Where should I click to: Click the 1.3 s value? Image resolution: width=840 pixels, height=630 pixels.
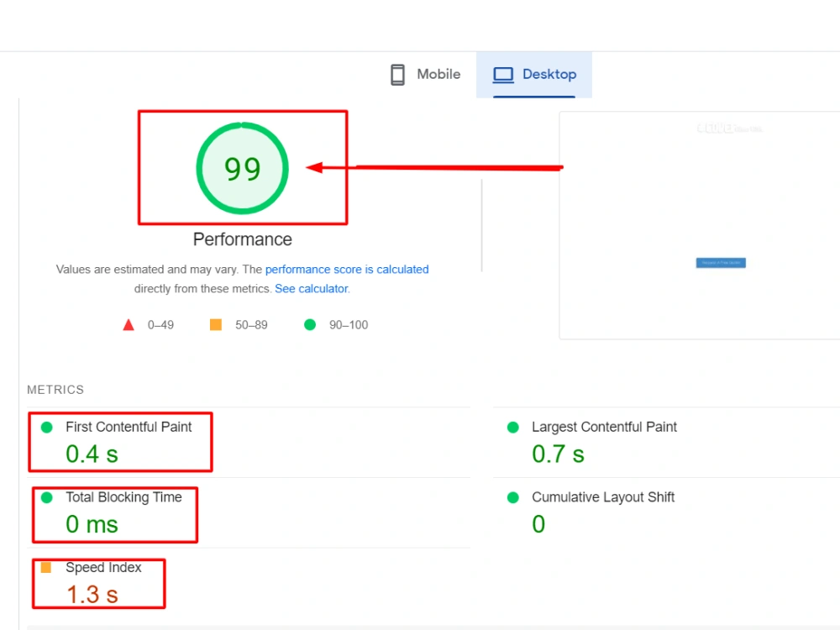(x=92, y=595)
